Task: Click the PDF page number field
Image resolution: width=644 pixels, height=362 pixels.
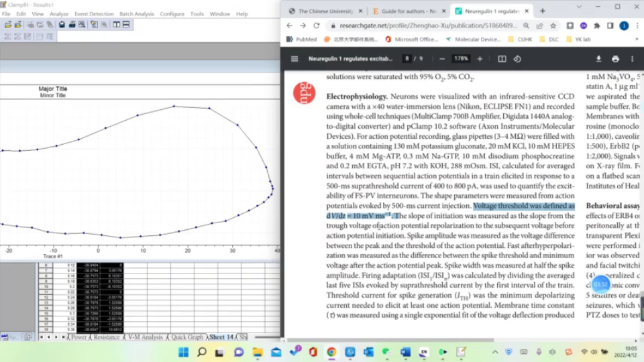Action: pyautogui.click(x=407, y=59)
